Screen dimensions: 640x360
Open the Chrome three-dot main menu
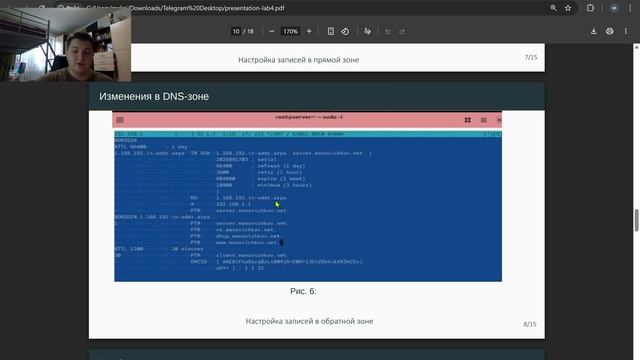[630, 8]
